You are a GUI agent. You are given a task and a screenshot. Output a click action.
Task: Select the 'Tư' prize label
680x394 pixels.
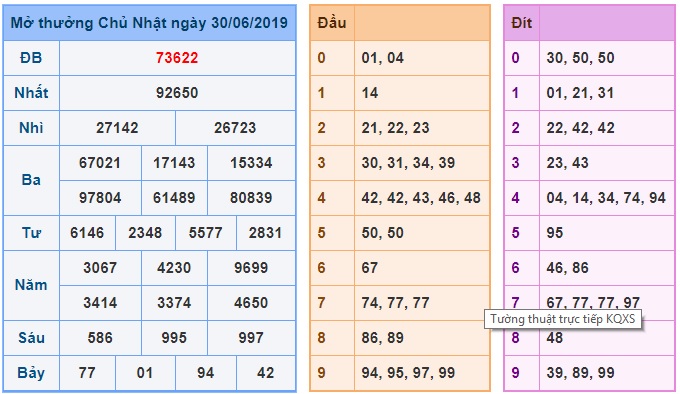[x=31, y=233]
